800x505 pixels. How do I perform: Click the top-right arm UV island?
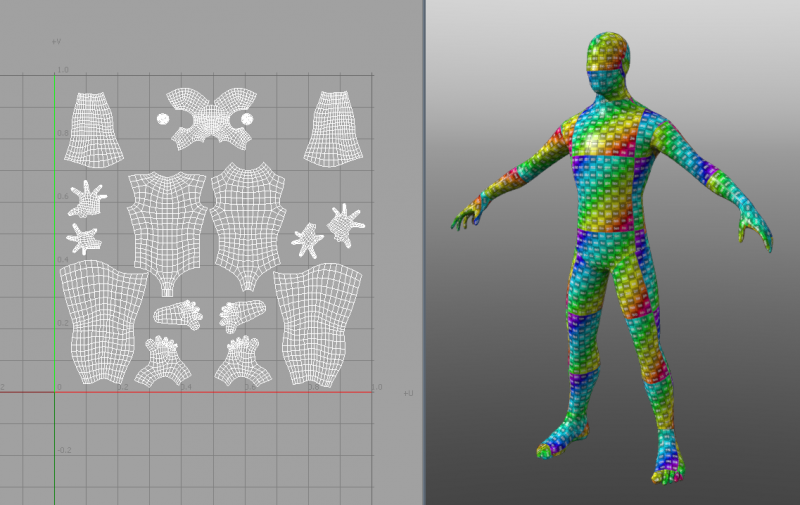coord(335,130)
